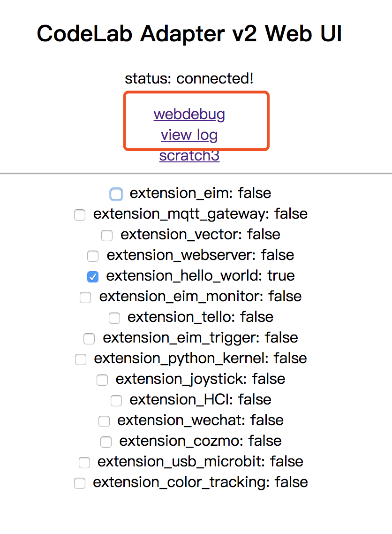Image resolution: width=392 pixels, height=534 pixels.
Task: Check the extension_eim_trigger checkbox
Action: point(89,338)
